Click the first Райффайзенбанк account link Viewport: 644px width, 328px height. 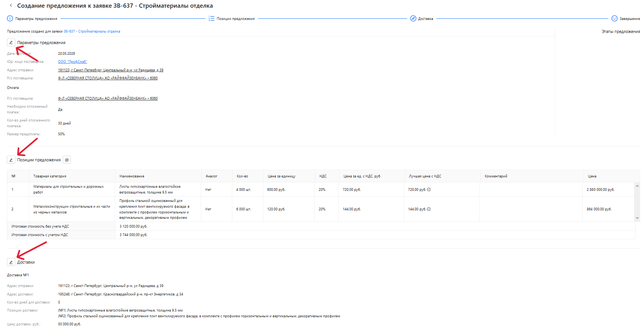tap(108, 78)
